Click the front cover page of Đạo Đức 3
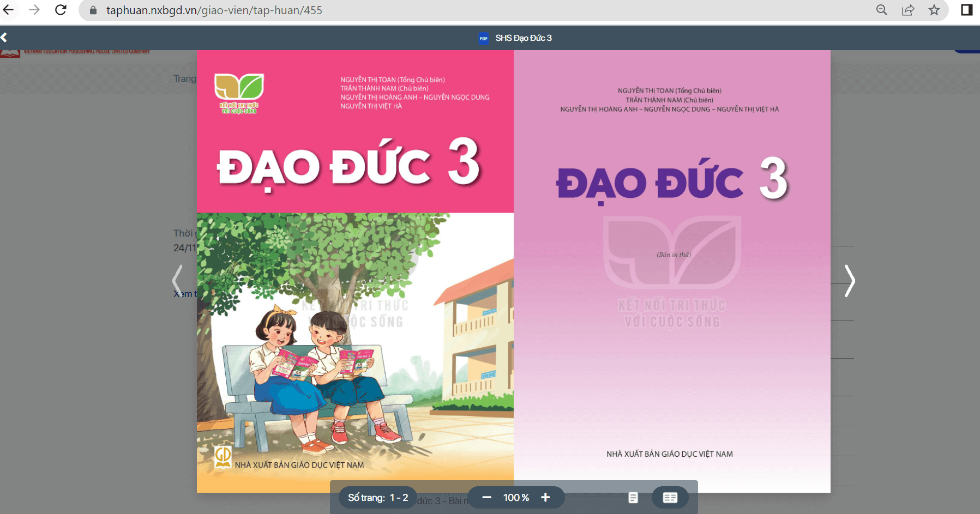980x514 pixels. 355,271
